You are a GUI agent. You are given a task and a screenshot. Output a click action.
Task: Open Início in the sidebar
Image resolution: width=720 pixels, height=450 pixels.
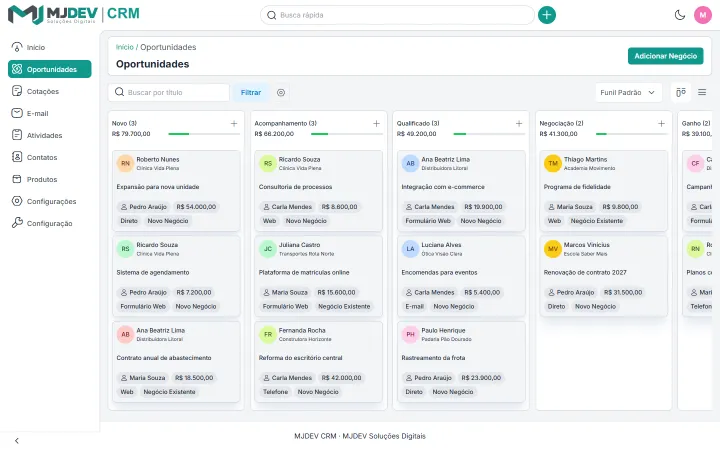click(x=50, y=47)
